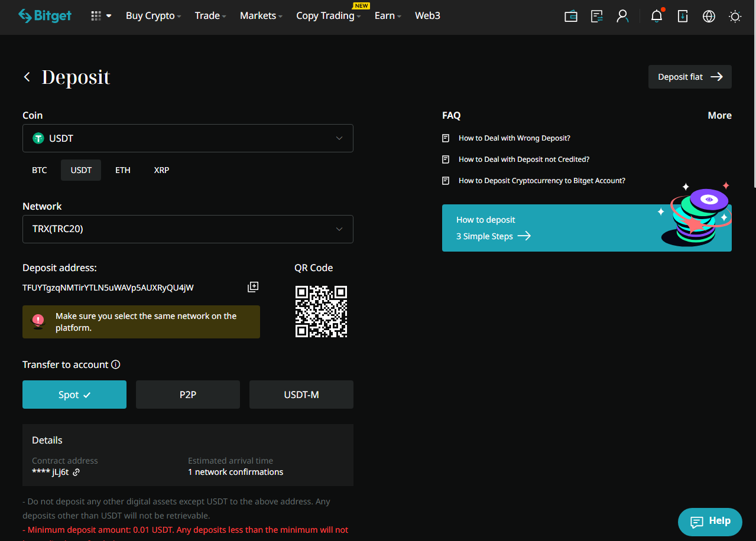
Task: Open the orders icon in header
Action: pos(597,17)
